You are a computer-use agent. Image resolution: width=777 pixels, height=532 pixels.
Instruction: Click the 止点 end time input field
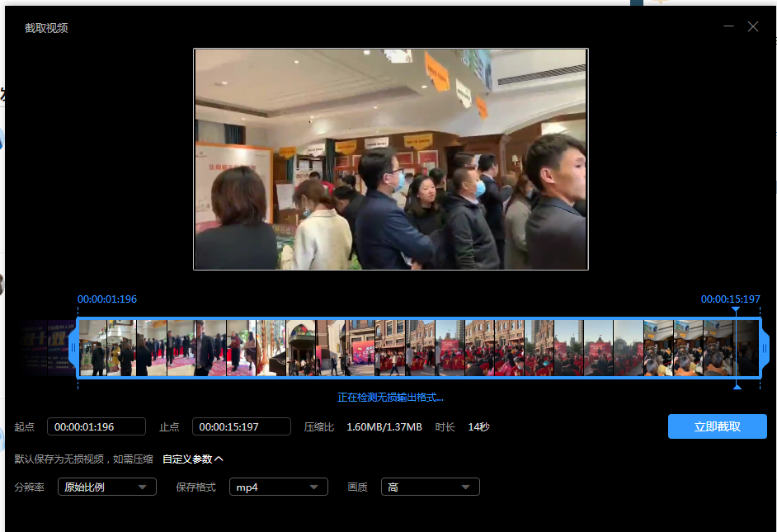click(x=242, y=426)
